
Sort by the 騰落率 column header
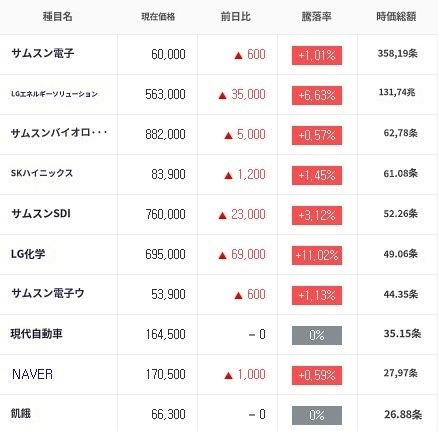pyautogui.click(x=316, y=16)
